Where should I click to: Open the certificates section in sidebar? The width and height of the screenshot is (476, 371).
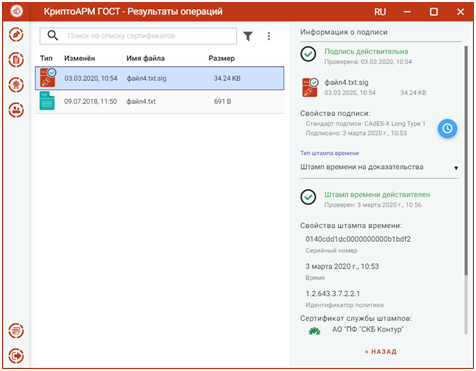tap(16, 85)
